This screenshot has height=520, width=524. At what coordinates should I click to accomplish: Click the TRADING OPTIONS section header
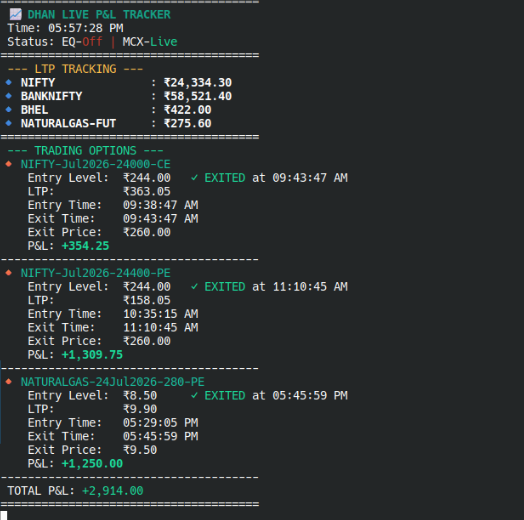tap(86, 151)
